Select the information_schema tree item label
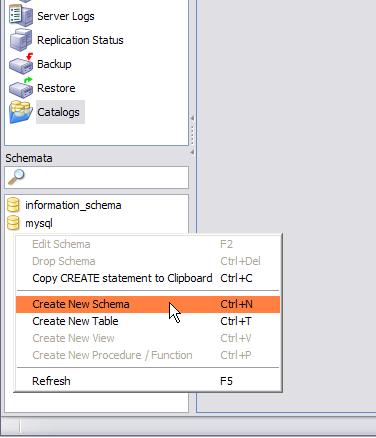 (73, 205)
